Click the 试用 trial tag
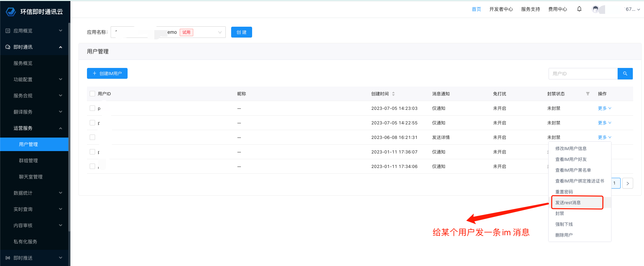Screen dimensions: 644x266 [186, 32]
